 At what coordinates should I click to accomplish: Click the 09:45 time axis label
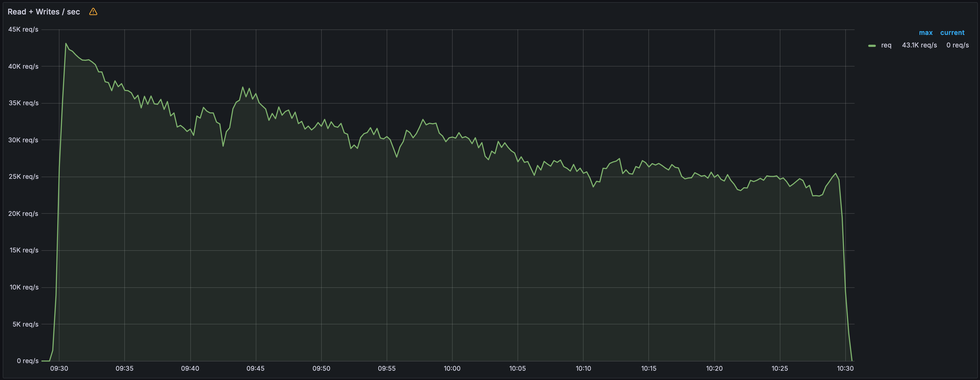click(x=255, y=368)
